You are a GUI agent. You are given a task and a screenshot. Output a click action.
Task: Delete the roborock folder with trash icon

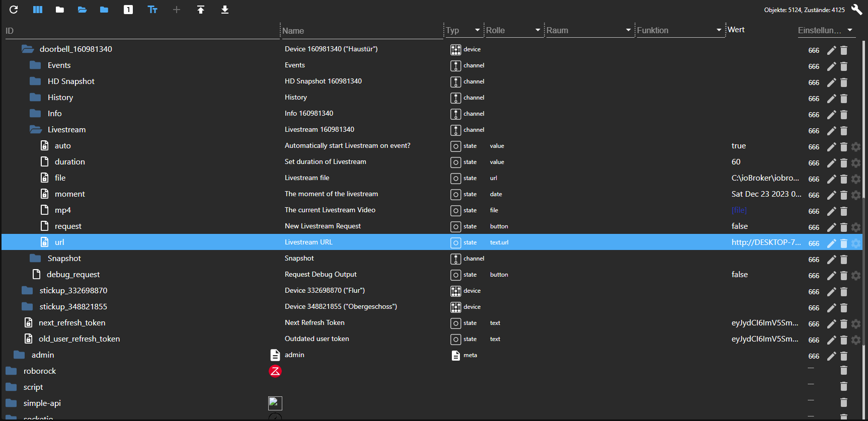pyautogui.click(x=844, y=370)
